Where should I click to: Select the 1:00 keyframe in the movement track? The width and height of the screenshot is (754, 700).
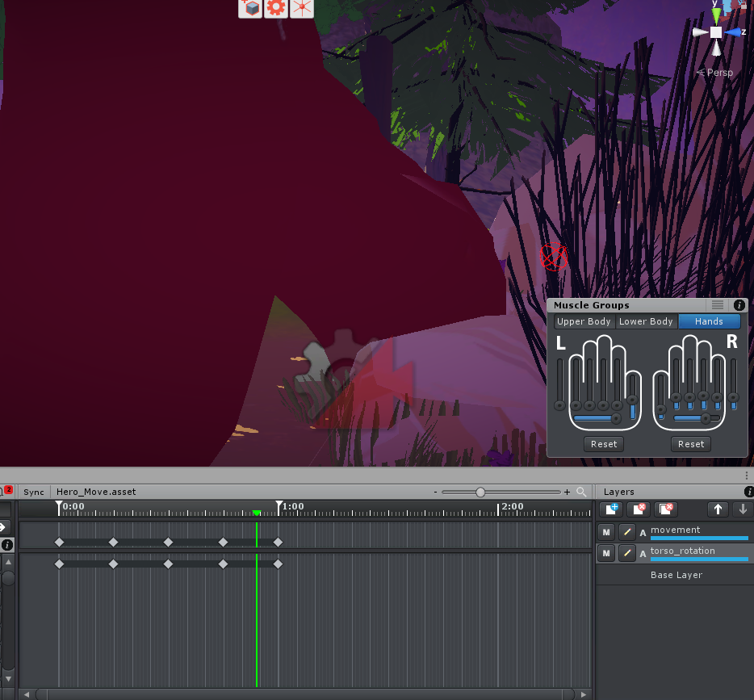coord(278,543)
